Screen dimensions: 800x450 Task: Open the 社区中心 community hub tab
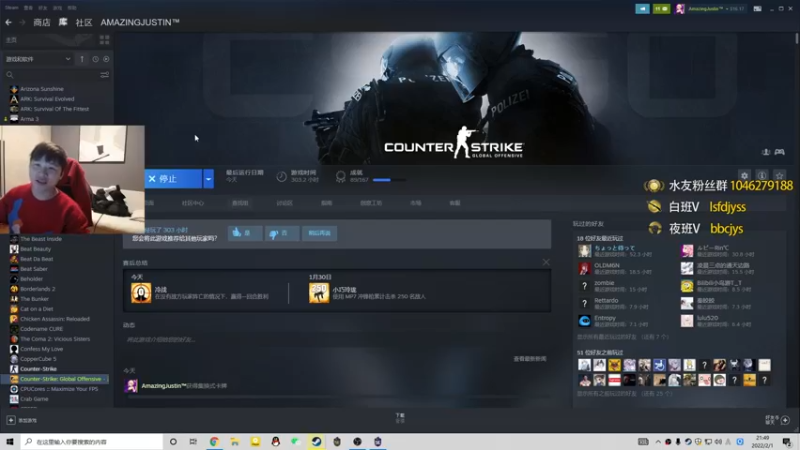coord(192,203)
